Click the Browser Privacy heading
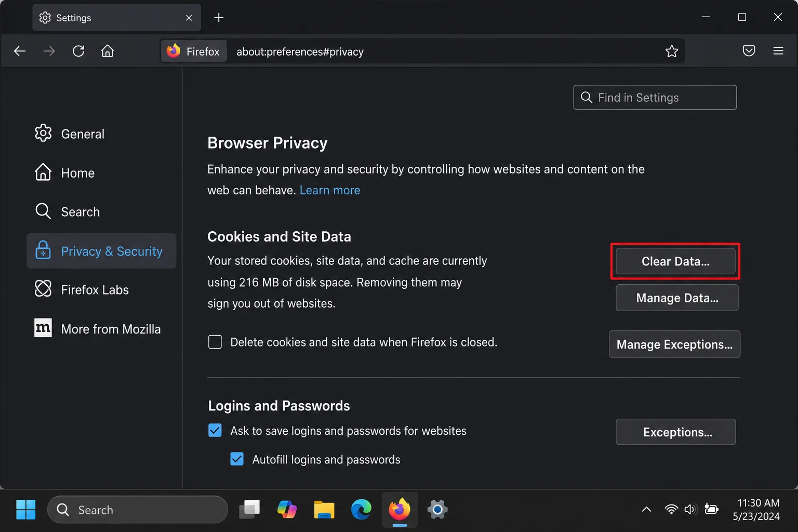This screenshot has height=532, width=798. [x=268, y=143]
